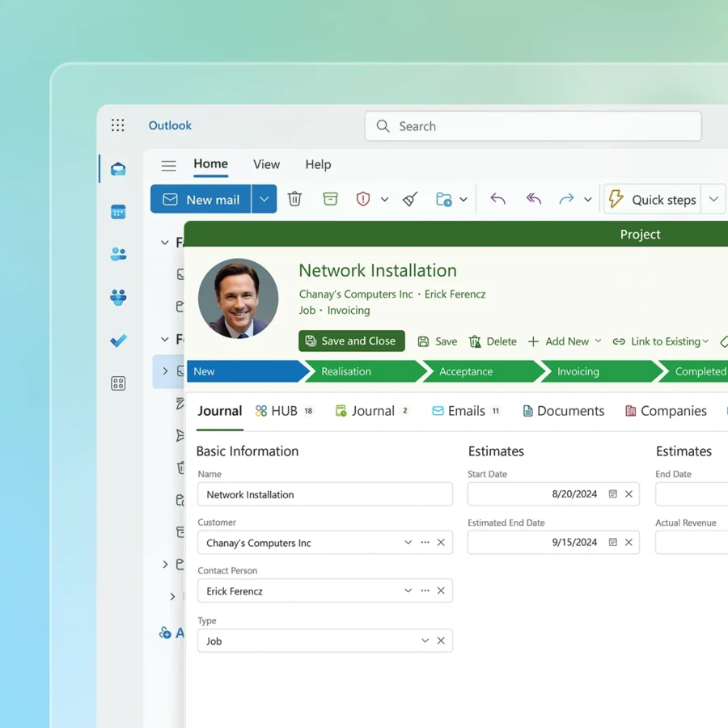
Task: Open the Contact Person dropdown chevron
Action: point(408,590)
